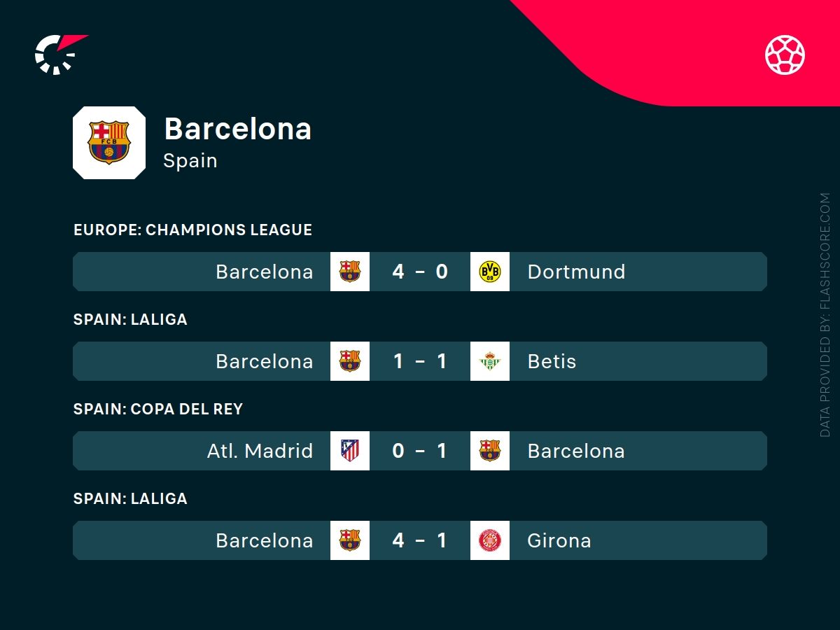Open the Spain: Copa del Rey heading
This screenshot has height=630, width=840.
point(158,409)
